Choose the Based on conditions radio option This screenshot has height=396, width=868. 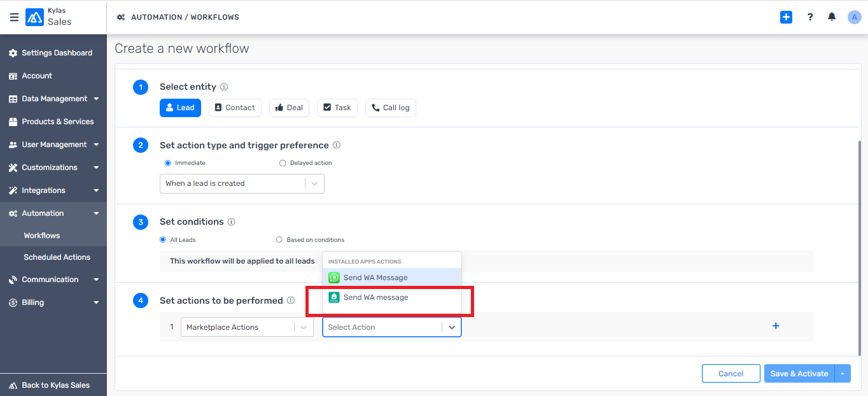[279, 239]
